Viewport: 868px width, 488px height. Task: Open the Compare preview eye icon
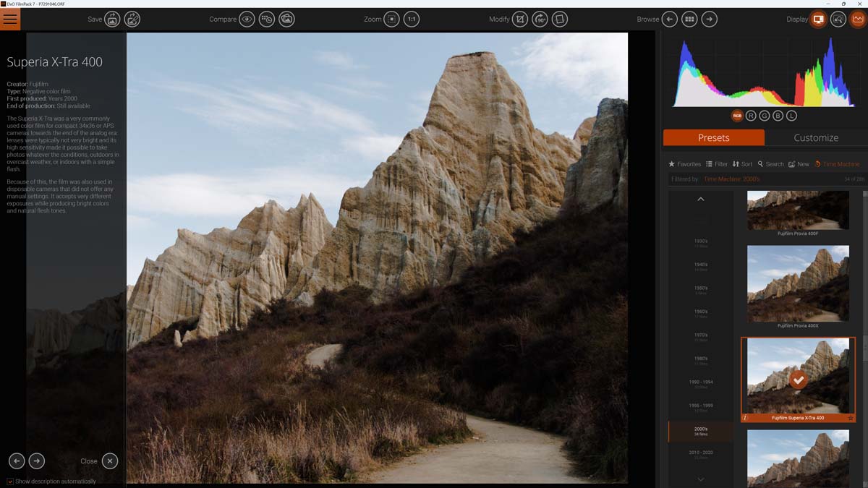click(x=246, y=19)
